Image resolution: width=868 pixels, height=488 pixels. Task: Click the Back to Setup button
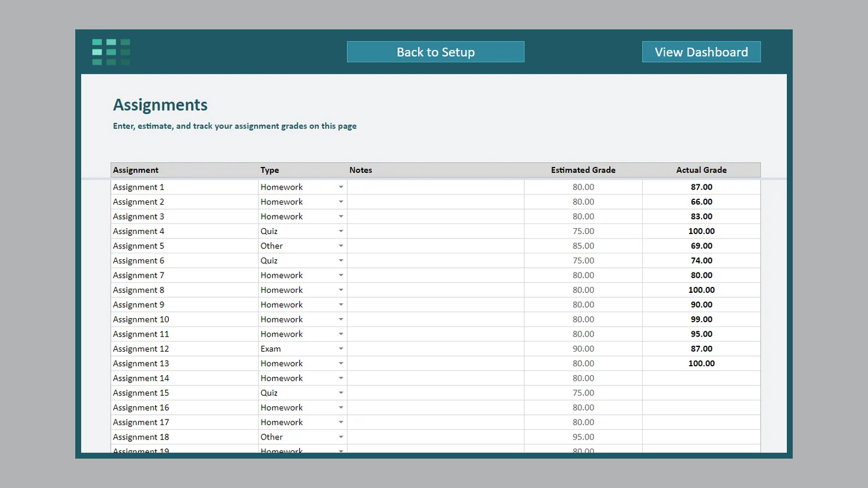coord(436,52)
